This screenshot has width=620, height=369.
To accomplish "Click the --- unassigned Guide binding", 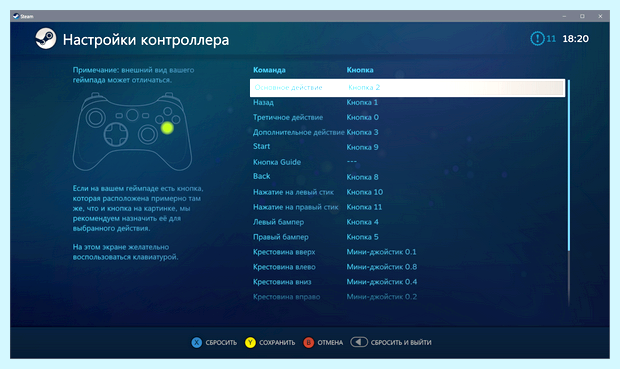I will [x=352, y=161].
